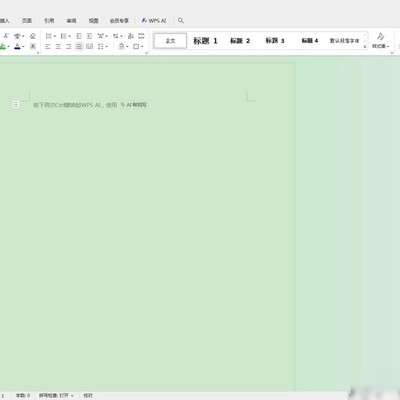
Task: Apply paragraph borders
Action: click(x=136, y=46)
